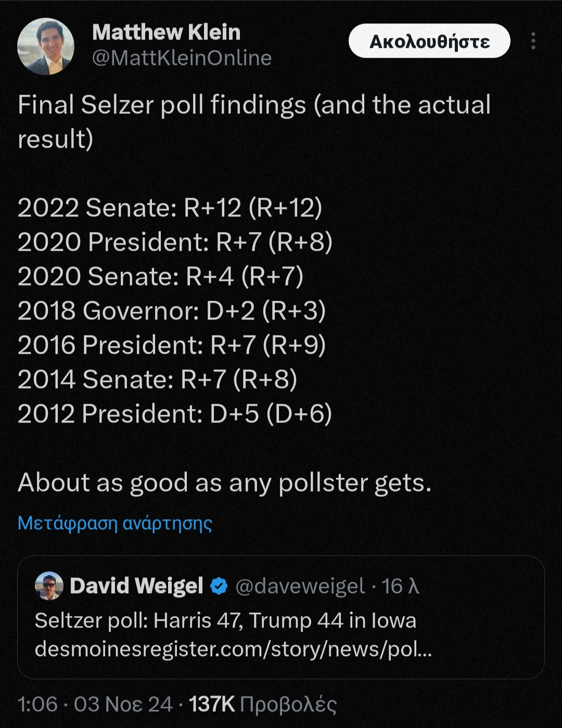Click the @daveweigel handle
The width and height of the screenshot is (562, 728).
(x=300, y=586)
